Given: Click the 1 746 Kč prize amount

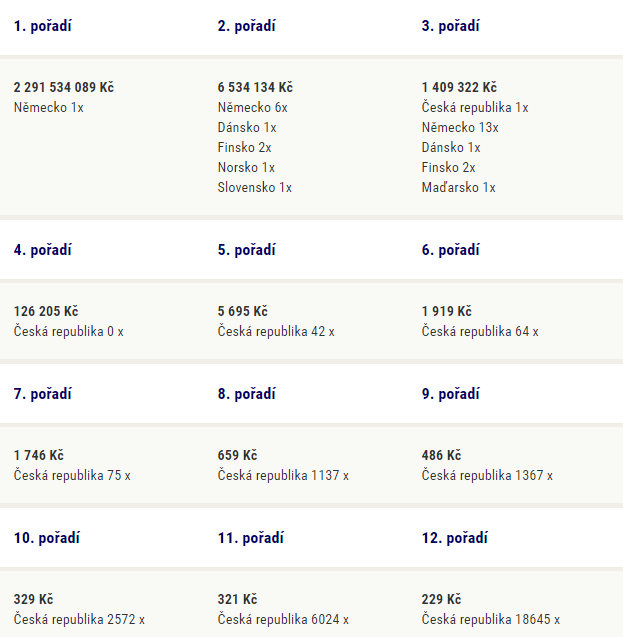Looking at the screenshot, I should [x=39, y=455].
